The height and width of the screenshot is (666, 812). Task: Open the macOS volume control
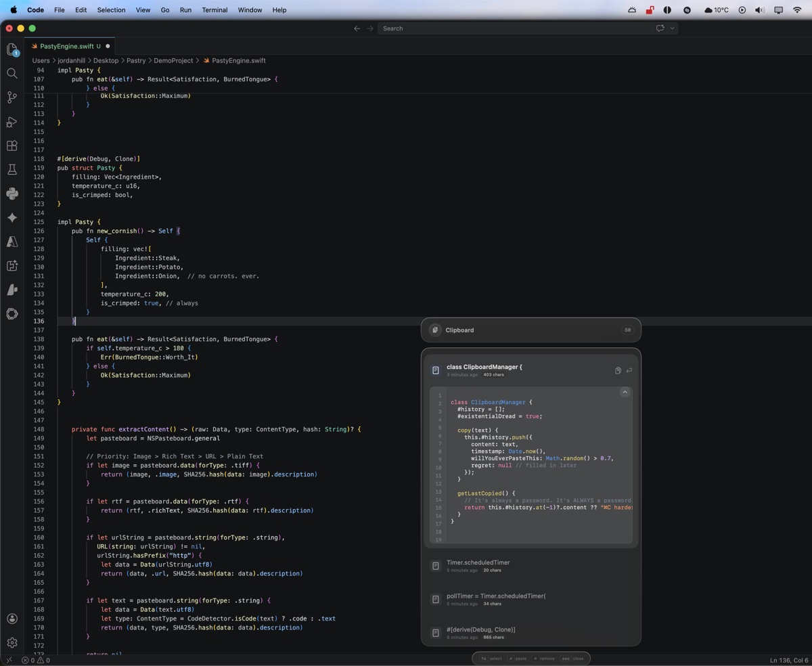759,10
